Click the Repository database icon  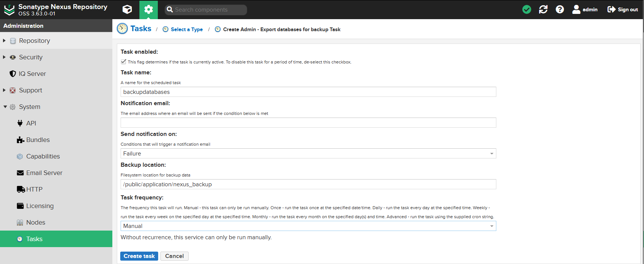coord(13,41)
